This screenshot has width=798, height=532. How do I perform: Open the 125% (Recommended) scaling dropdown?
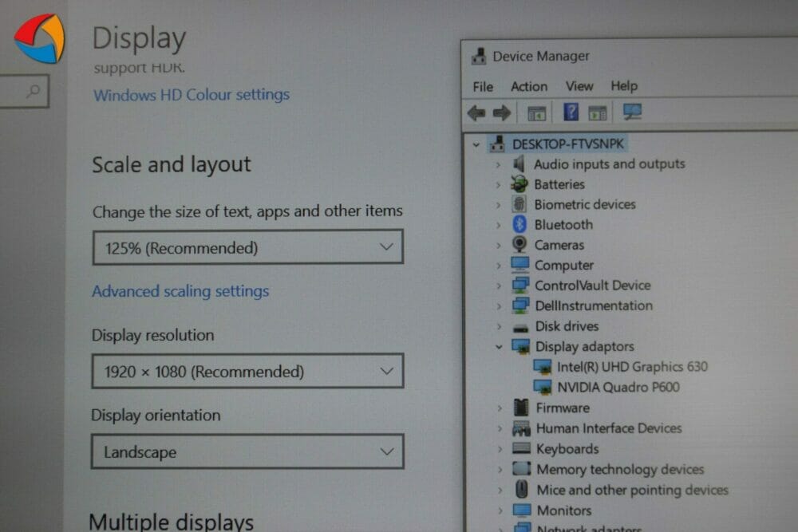tap(248, 247)
